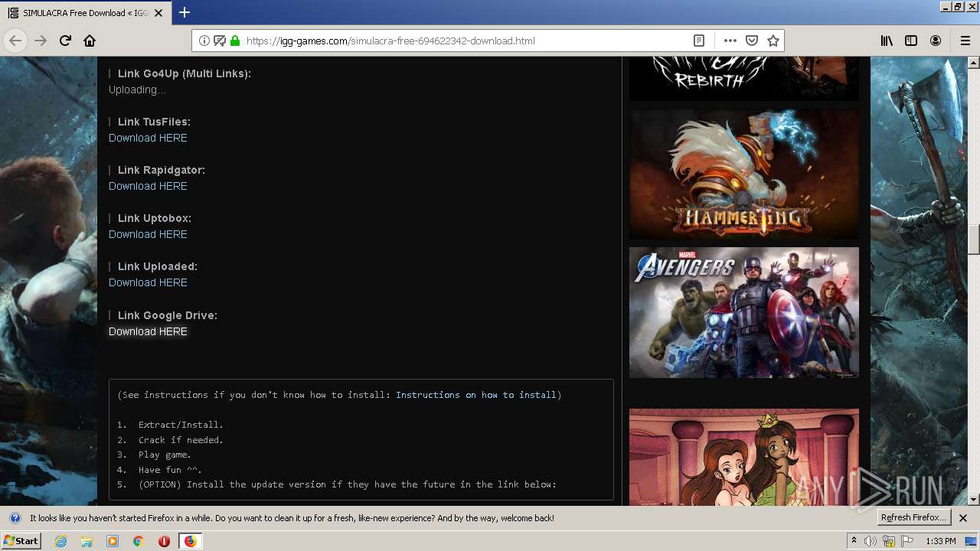Click the forward navigation arrow

[41, 41]
